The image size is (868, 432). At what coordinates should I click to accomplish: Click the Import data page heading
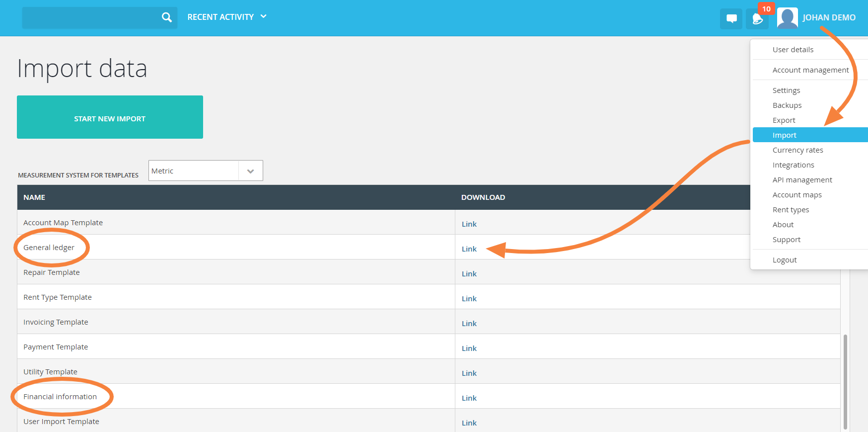[x=82, y=69]
